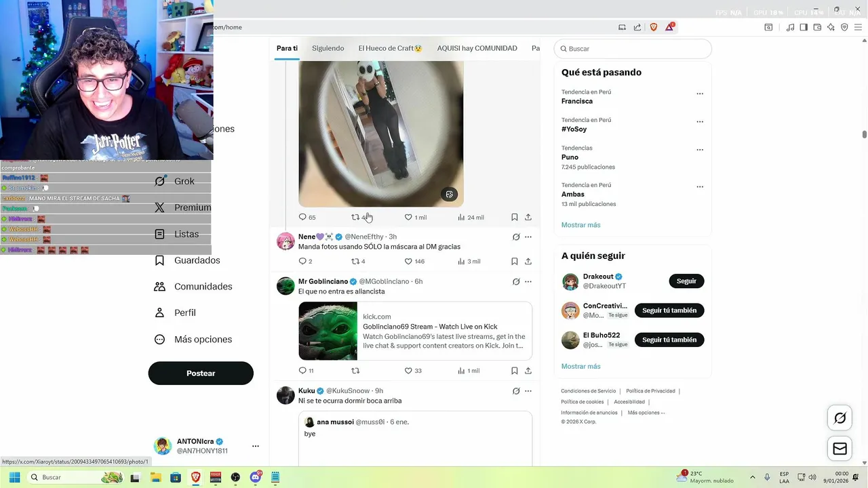Follow back ConCreativi account
The height and width of the screenshot is (488, 868).
(x=669, y=310)
